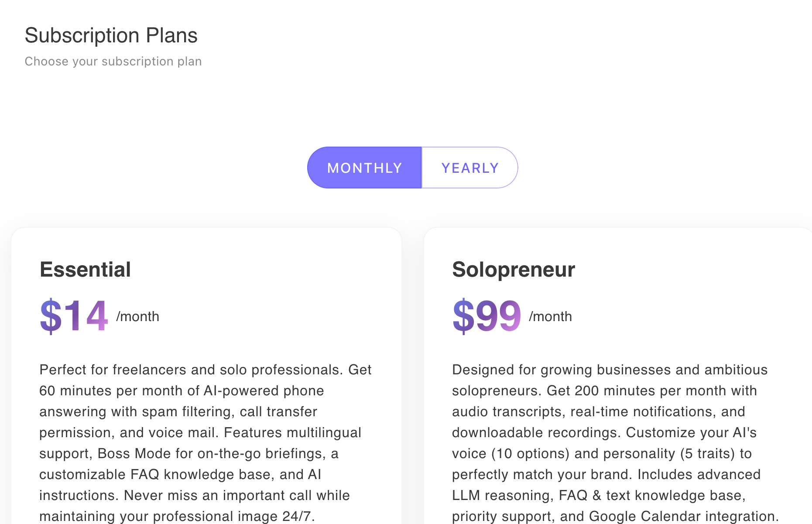Click the Essential plan description text
The width and height of the screenshot is (812, 524).
point(205,432)
